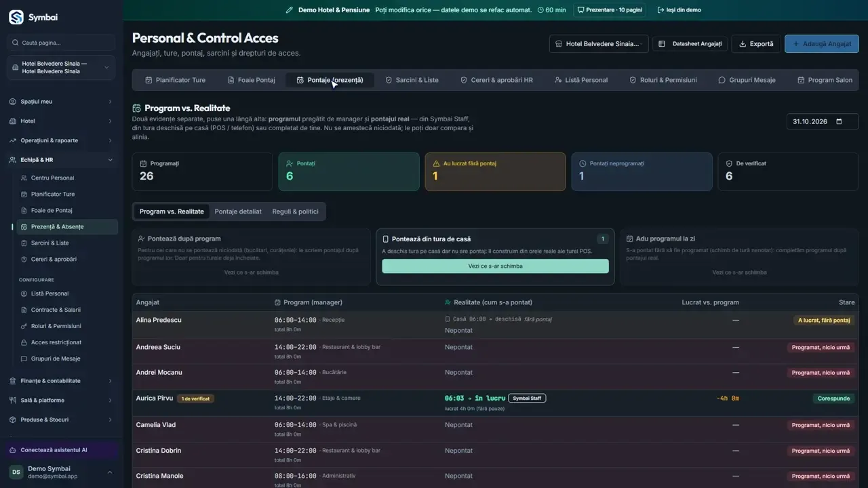Click the warning icon on Au lucrat fără pontaj card

tap(436, 164)
